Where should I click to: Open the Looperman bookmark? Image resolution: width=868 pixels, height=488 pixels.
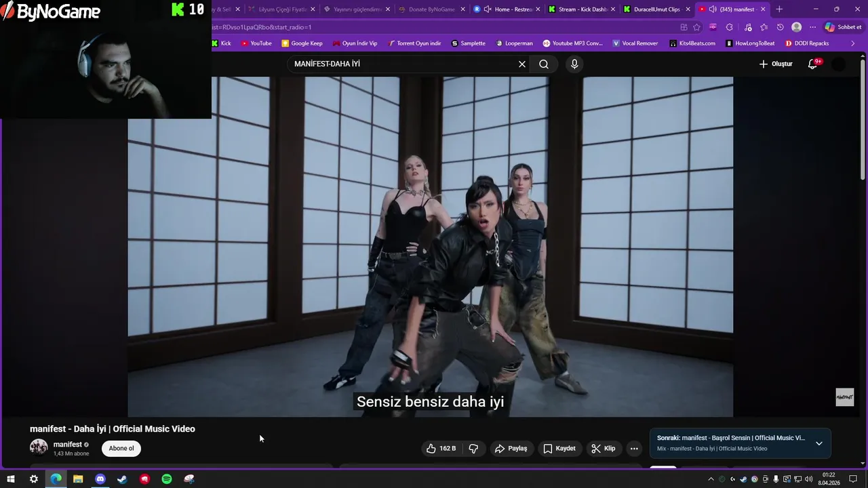click(514, 43)
